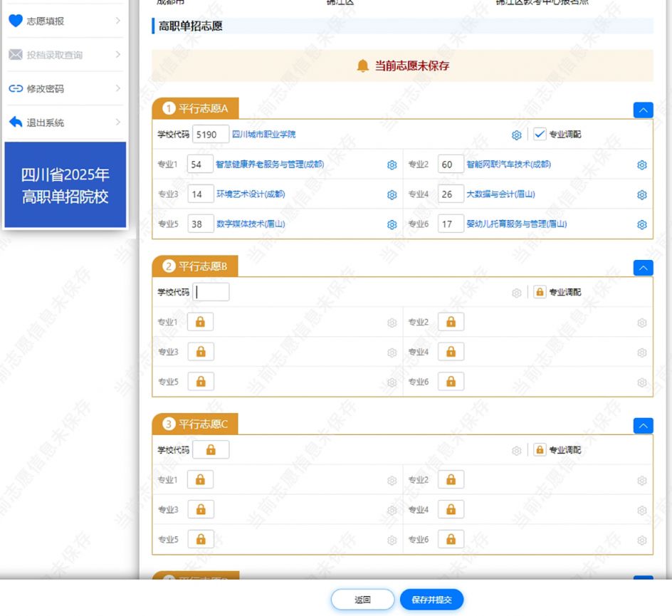This screenshot has width=672, height=616.
Task: Click gear icon for 婴幼儿托育服务与管理(眉山)
Action: (x=641, y=224)
